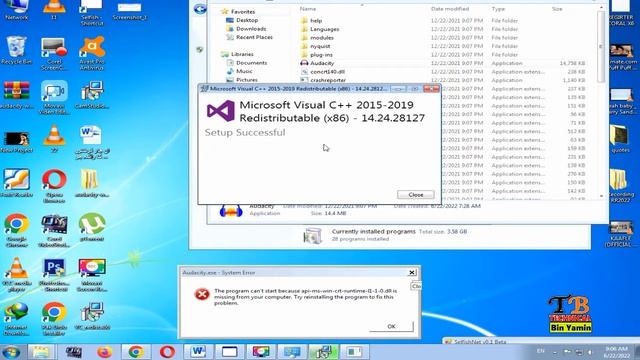The width and height of the screenshot is (640, 360).
Task: Switch to Word in the taskbar
Action: [x=198, y=352]
